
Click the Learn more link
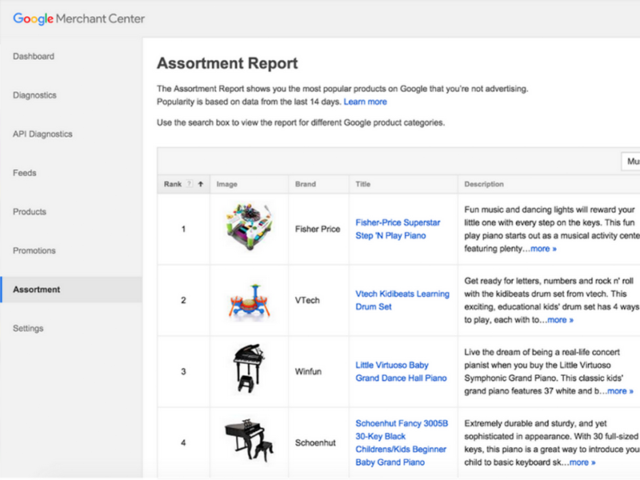coord(365,102)
